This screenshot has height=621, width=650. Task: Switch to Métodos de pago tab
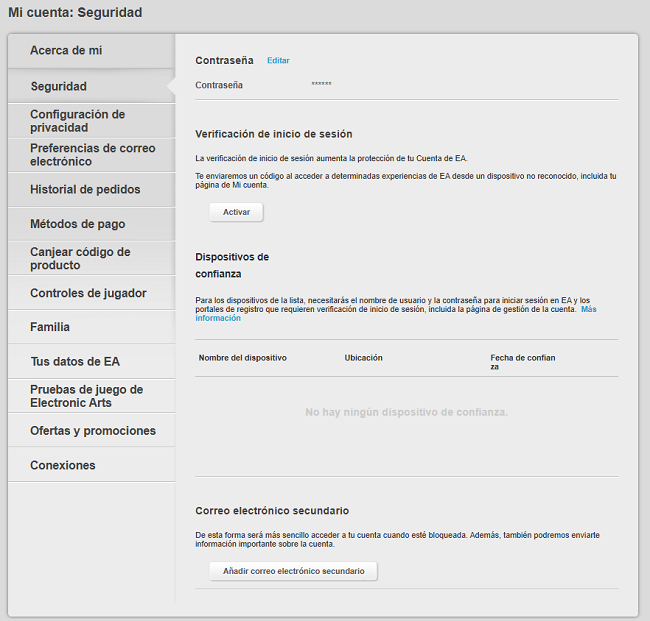[77, 224]
